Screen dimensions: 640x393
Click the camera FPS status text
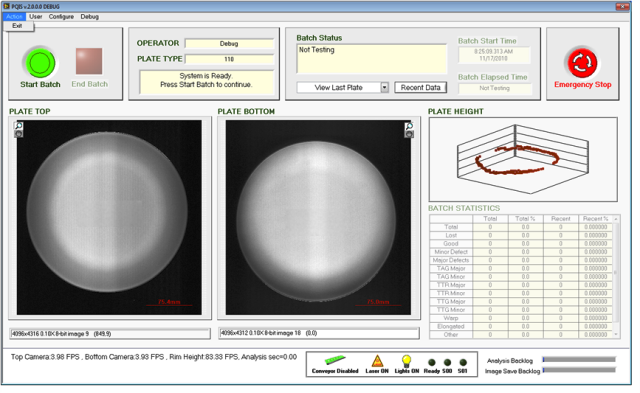pyautogui.click(x=154, y=357)
